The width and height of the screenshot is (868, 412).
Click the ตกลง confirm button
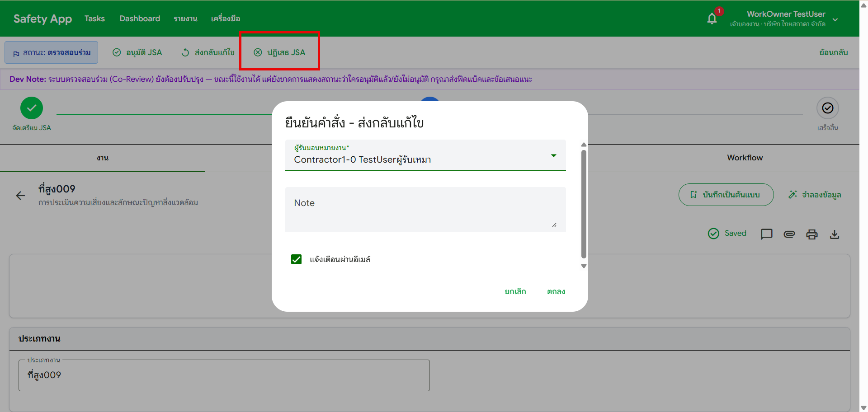pos(556,291)
